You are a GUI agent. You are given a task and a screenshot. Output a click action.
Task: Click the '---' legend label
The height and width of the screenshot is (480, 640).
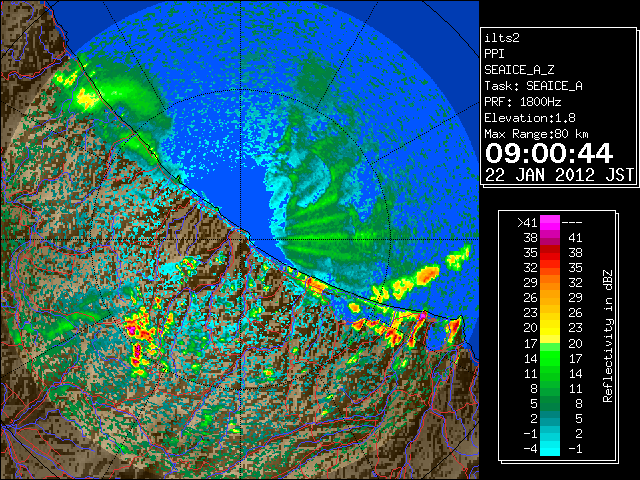(x=572, y=223)
